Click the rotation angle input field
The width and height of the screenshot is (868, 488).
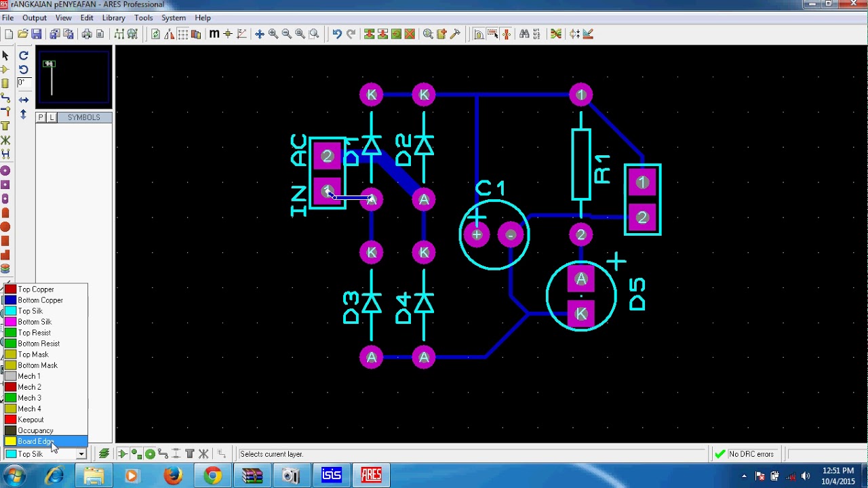[23, 83]
